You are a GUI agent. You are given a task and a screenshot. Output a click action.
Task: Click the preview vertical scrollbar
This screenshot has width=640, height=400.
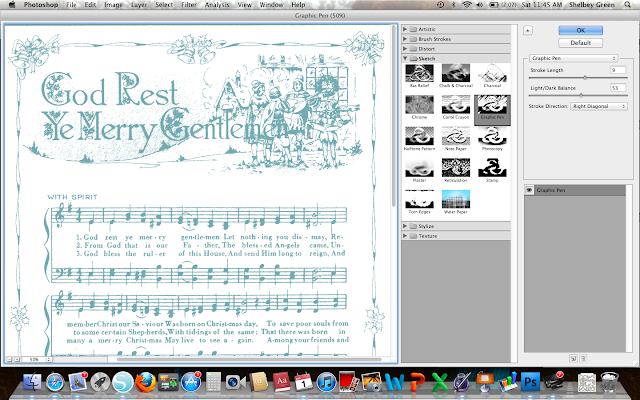point(393,116)
